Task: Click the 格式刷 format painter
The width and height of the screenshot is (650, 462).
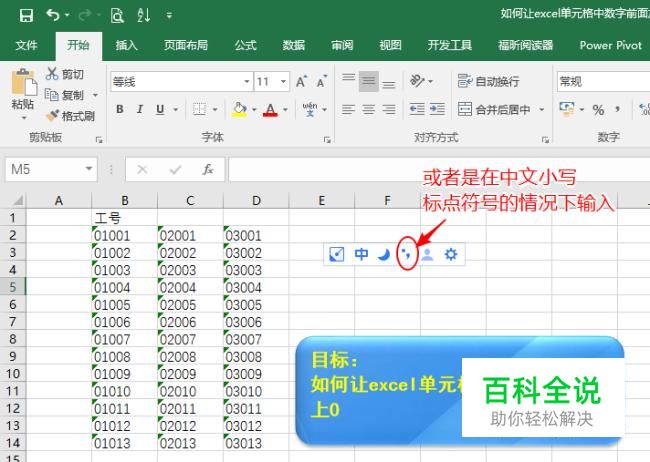Action: pyautogui.click(x=70, y=116)
